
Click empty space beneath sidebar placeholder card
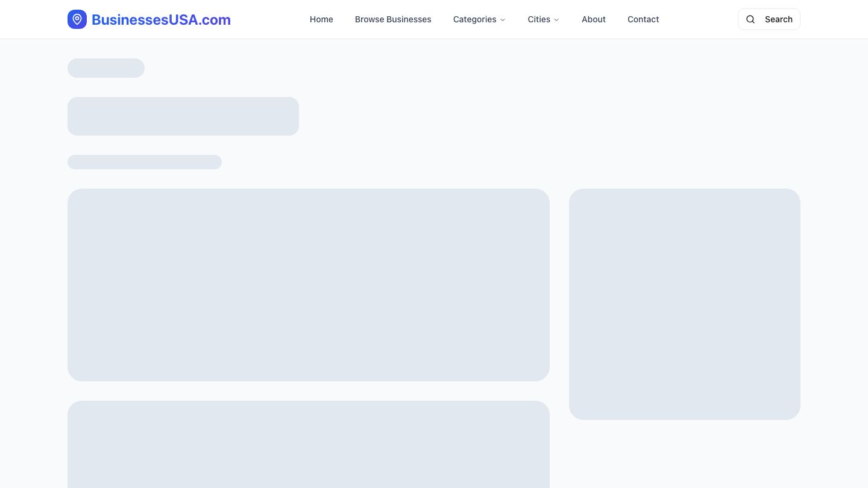point(685,455)
